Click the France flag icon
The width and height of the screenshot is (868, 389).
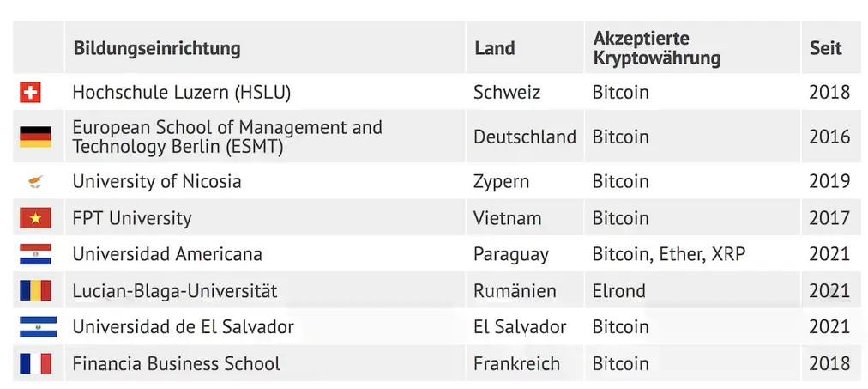(x=35, y=363)
